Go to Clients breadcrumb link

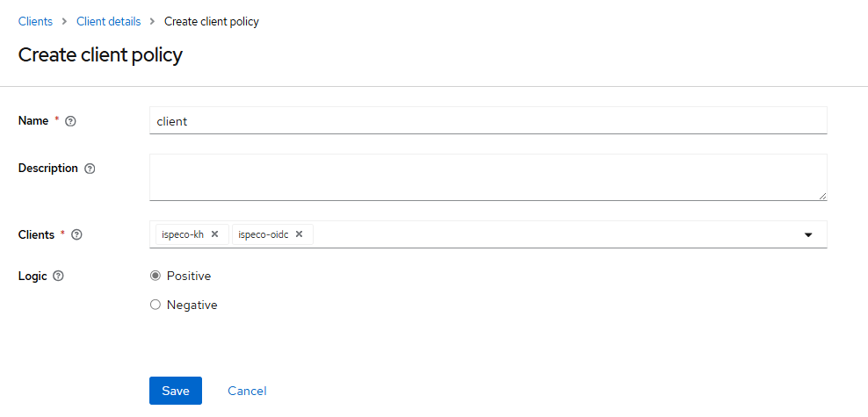[x=35, y=22]
